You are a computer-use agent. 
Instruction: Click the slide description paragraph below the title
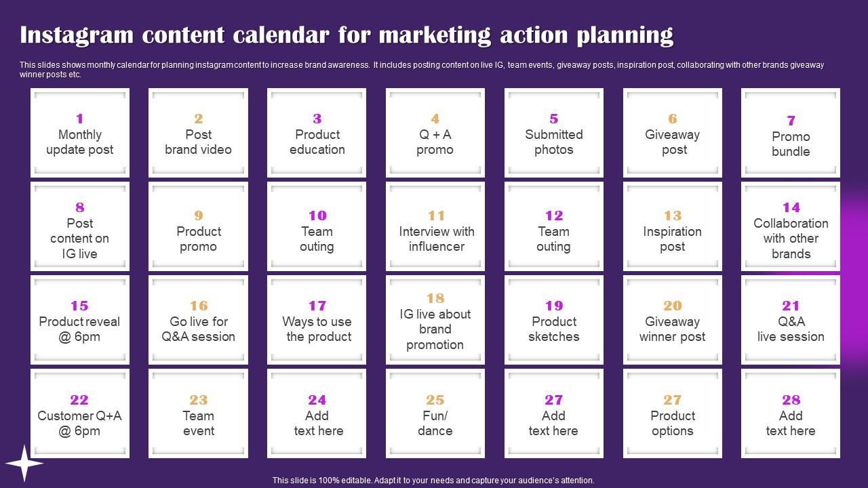(x=421, y=70)
